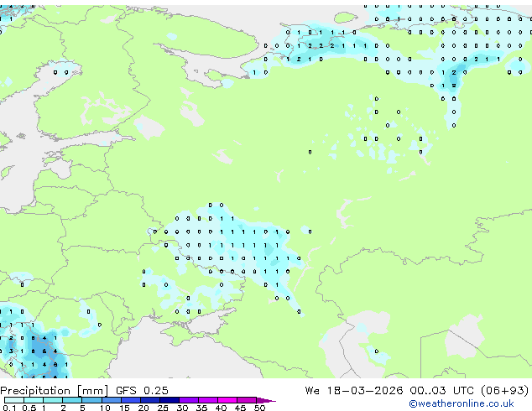Select the legend swatch between 2 and 5
The height and width of the screenshot is (411, 532).
pos(72,400)
